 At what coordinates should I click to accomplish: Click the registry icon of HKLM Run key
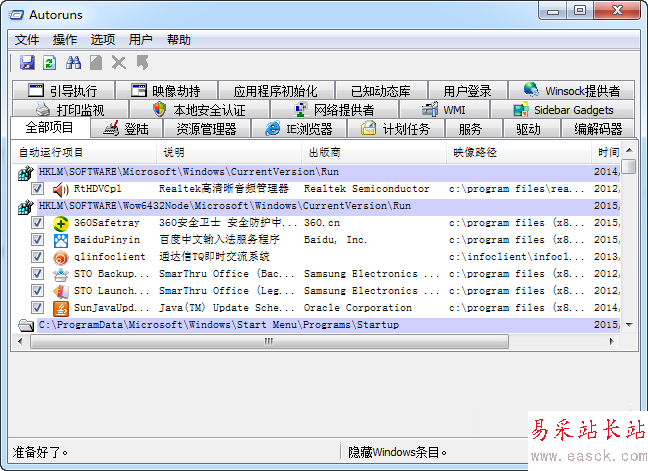tap(26, 173)
